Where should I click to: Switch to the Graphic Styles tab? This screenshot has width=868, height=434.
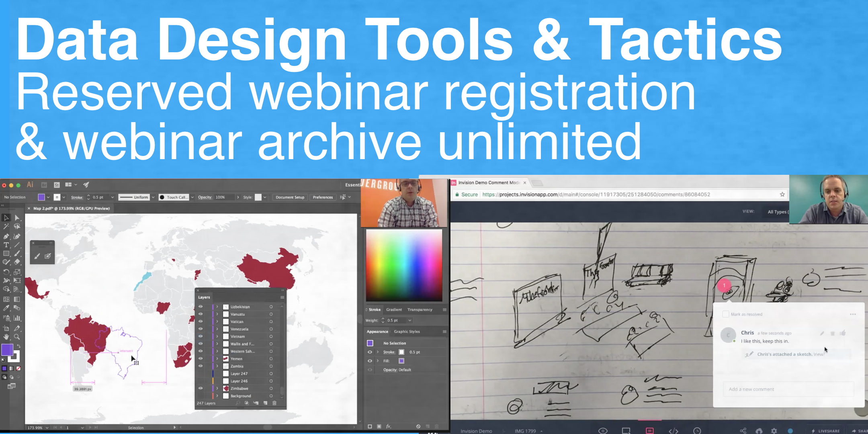pyautogui.click(x=407, y=332)
